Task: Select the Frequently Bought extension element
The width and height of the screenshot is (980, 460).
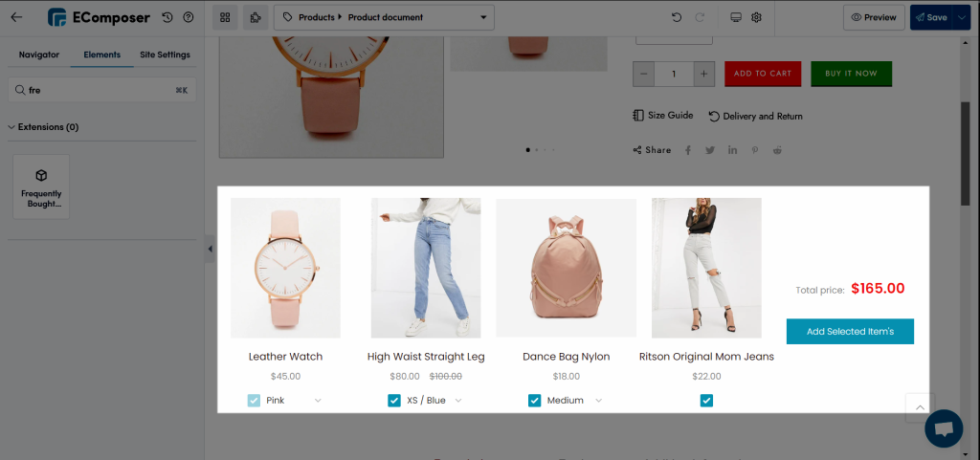Action: click(41, 186)
